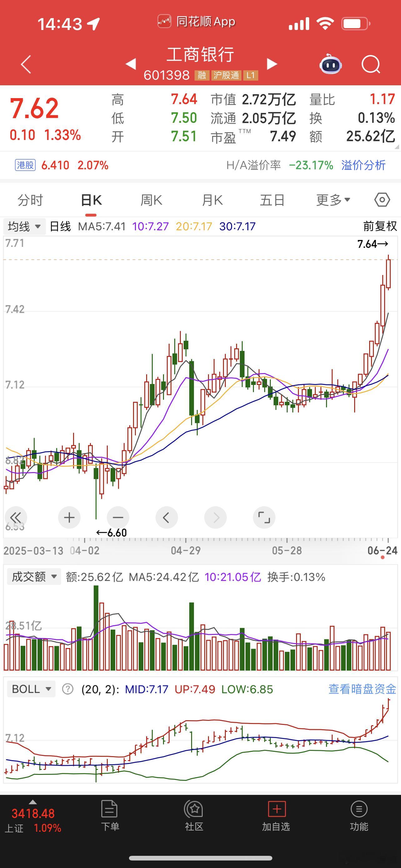Tap the tallest green volume bar
This screenshot has width=401, height=868.
(96, 628)
